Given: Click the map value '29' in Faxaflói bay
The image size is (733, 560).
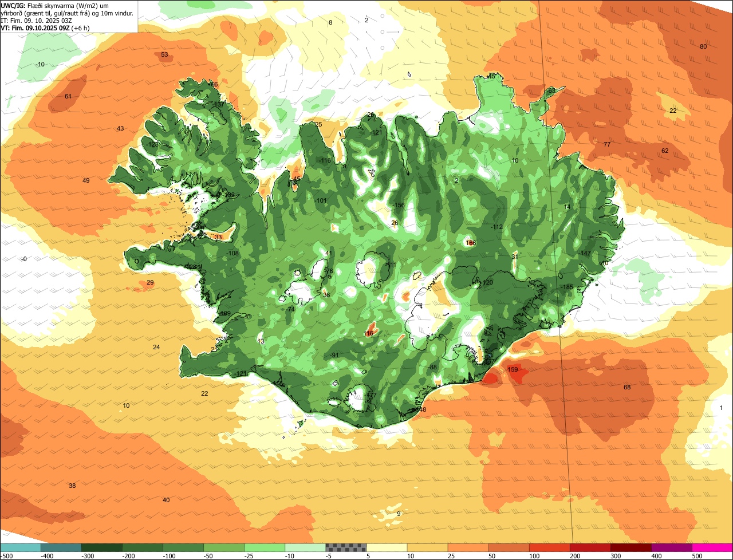Looking at the screenshot, I should click(x=150, y=282).
